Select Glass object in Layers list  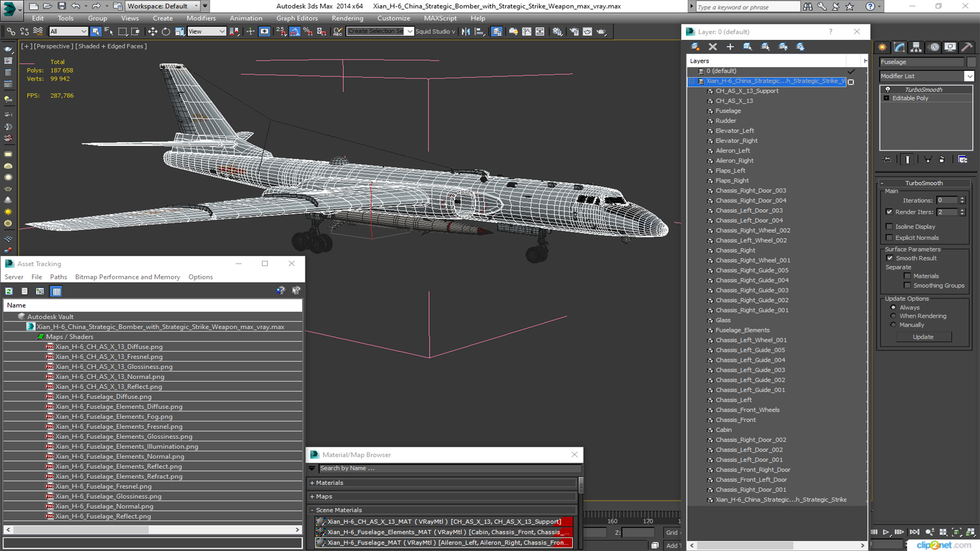click(723, 320)
